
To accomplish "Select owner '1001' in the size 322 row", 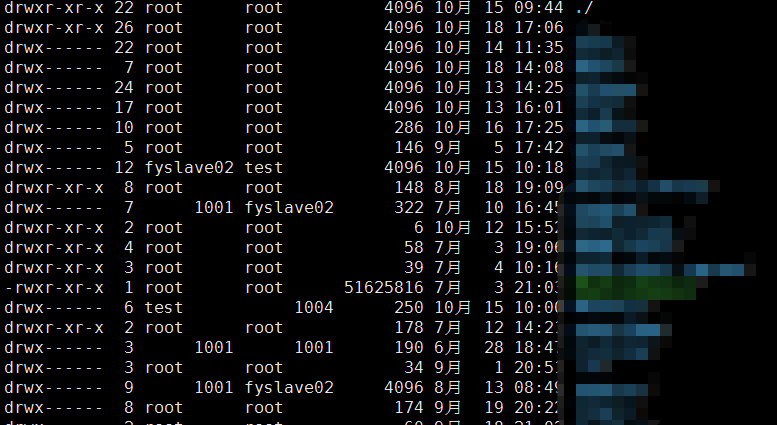I will point(214,208).
